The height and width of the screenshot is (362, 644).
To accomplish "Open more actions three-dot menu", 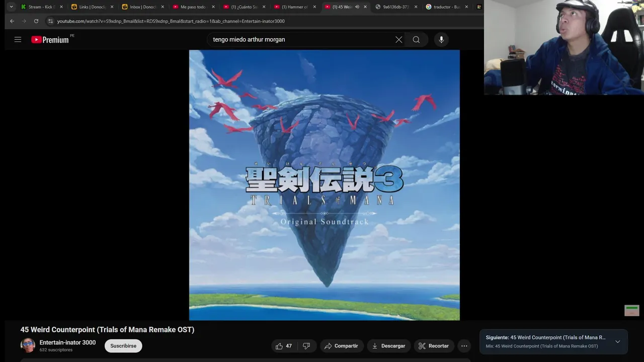I will [x=464, y=346].
